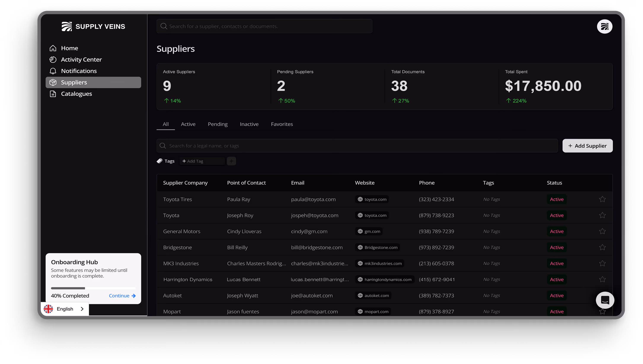The height and width of the screenshot is (364, 643).
Task: Switch to the Pending tab
Action: [x=217, y=124]
